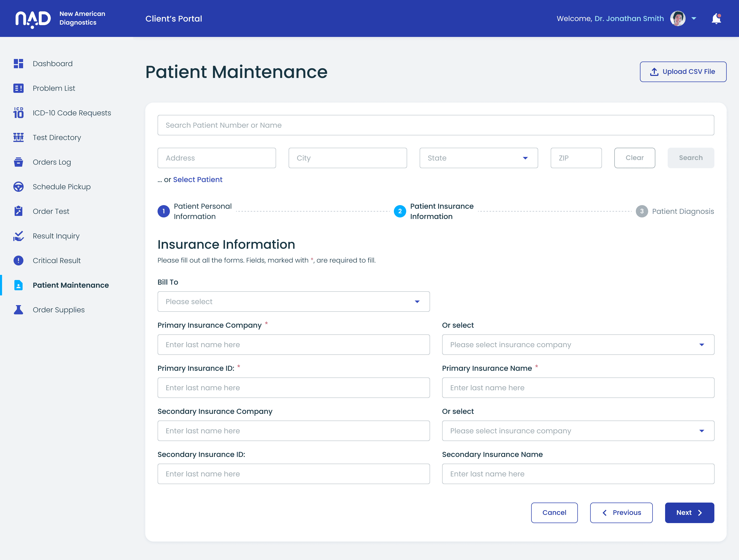Open Test Directory menu item

[57, 137]
